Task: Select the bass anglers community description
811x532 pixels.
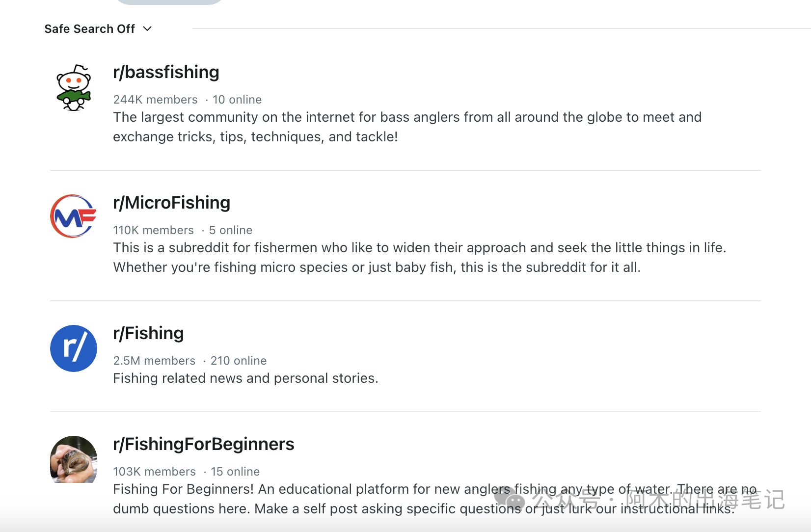Action: (x=407, y=127)
